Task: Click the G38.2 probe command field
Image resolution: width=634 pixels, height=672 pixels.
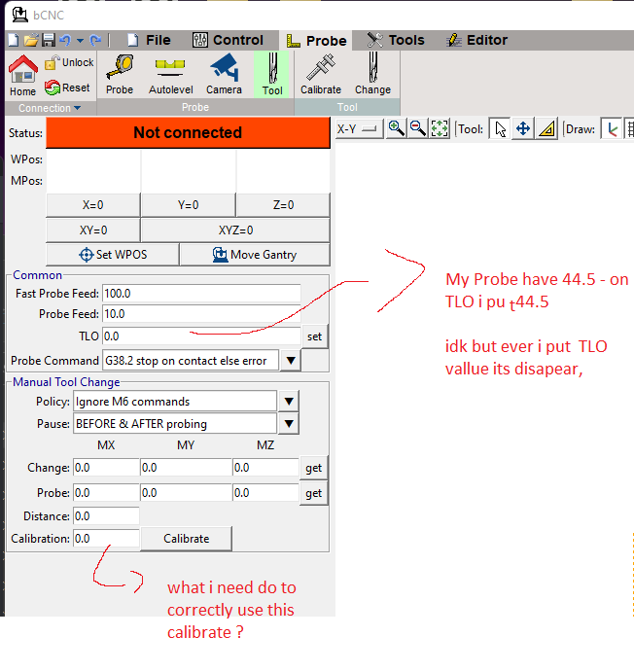Action: click(191, 361)
